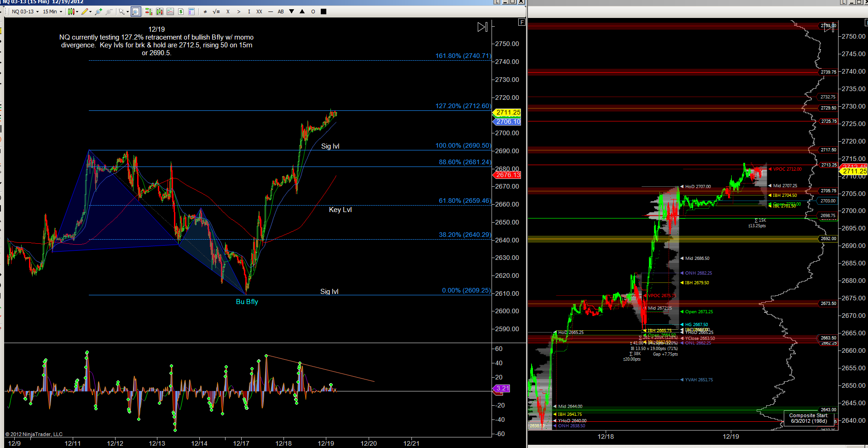868x448 pixels.
Task: Click the zoom in magnifier icon
Action: click(98, 11)
